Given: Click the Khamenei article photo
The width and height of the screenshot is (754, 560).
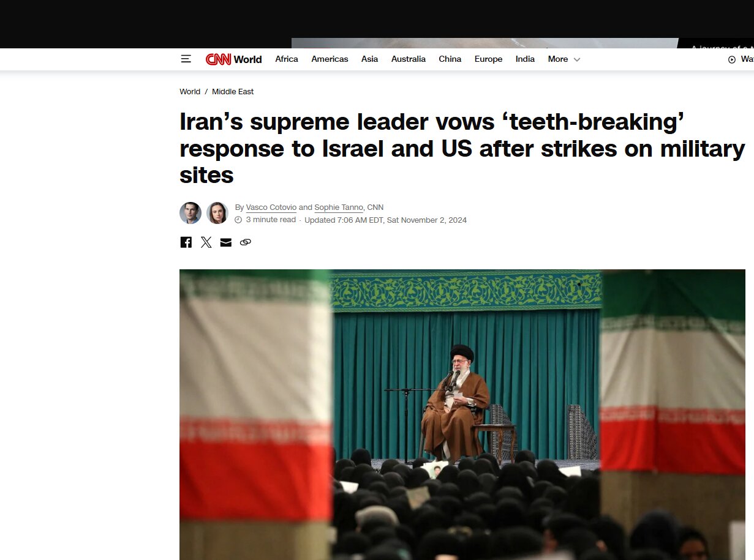Looking at the screenshot, I should point(462,414).
